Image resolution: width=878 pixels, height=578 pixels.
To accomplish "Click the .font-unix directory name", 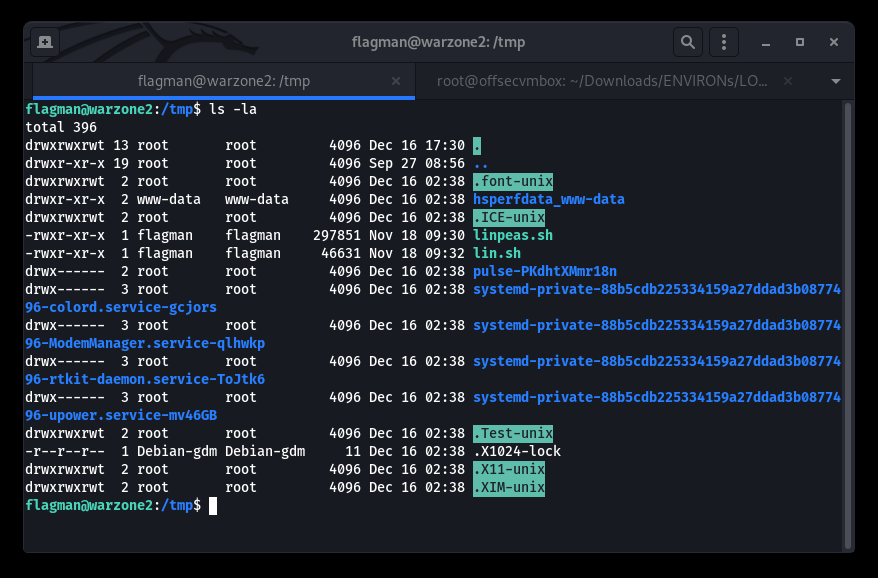I will 512,181.
